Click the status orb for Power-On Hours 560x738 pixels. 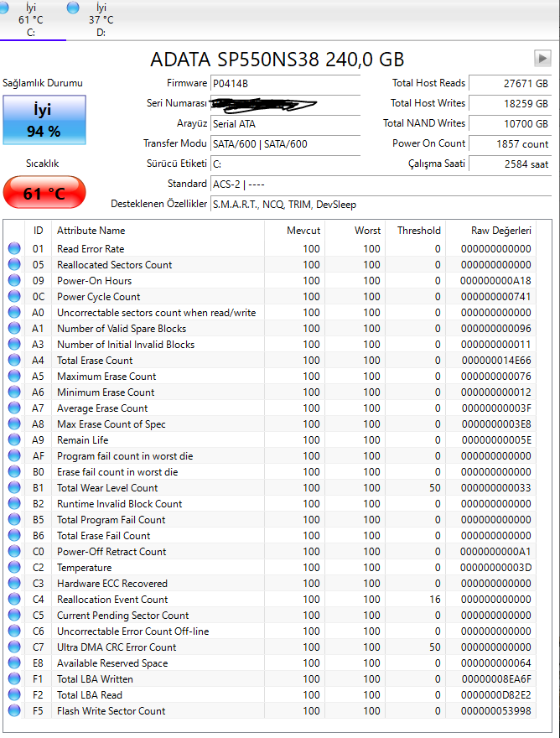[14, 280]
